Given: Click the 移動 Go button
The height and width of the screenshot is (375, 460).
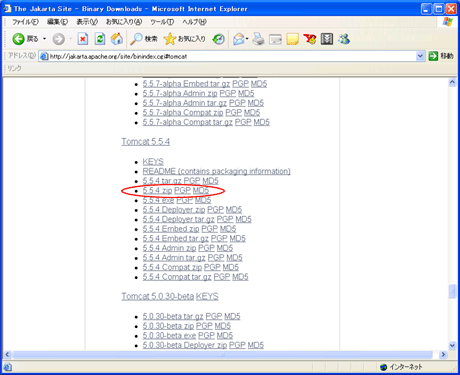Looking at the screenshot, I should 441,56.
